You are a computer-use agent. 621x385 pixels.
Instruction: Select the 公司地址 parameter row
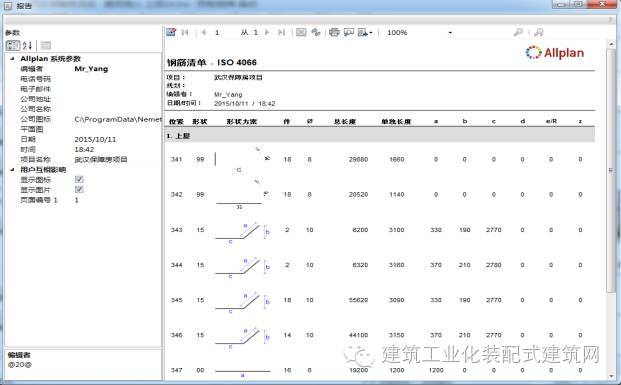click(83, 99)
